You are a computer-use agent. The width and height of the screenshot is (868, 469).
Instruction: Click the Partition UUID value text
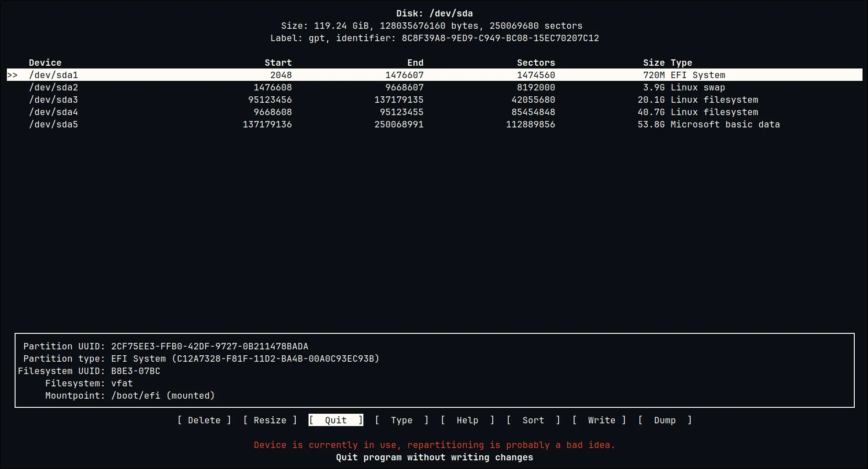pyautogui.click(x=209, y=346)
